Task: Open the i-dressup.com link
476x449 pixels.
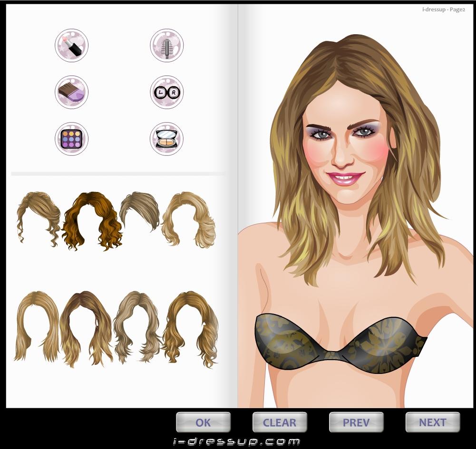Action: 237,442
